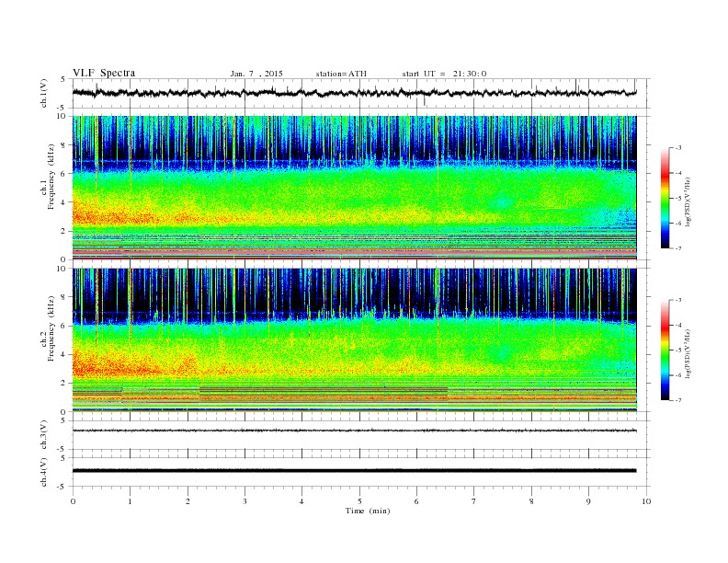728x563 pixels.
Task: Click the "8" time axis tick label
Action: [531, 501]
